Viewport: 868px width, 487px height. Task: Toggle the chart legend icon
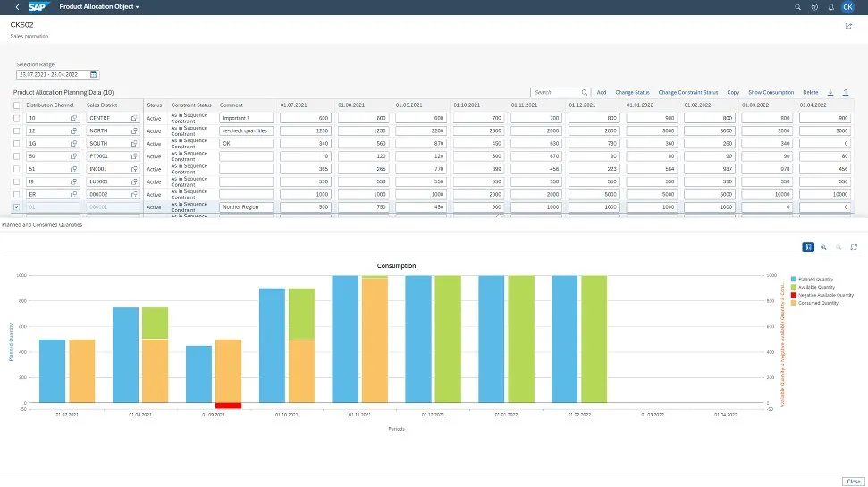pyautogui.click(x=808, y=247)
